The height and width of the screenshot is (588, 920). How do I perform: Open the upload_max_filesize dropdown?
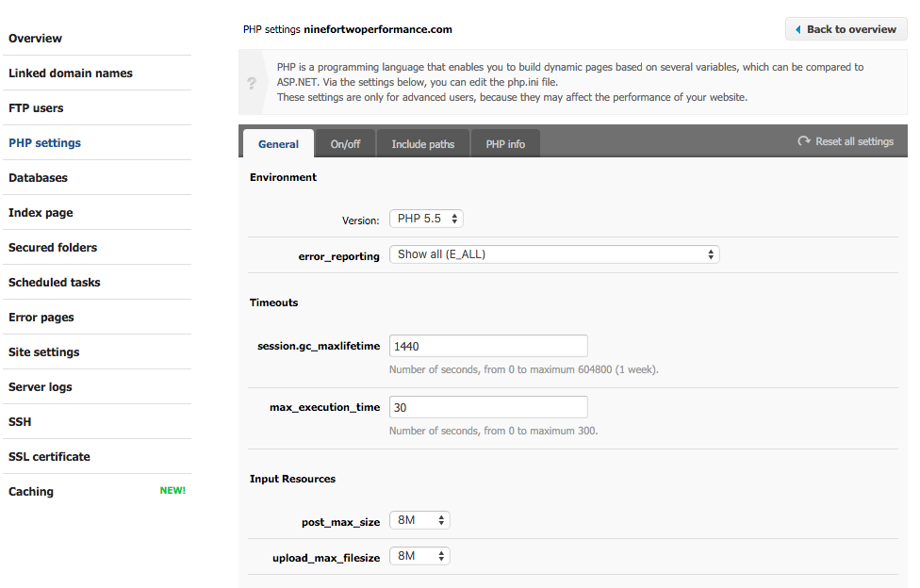[x=419, y=556]
